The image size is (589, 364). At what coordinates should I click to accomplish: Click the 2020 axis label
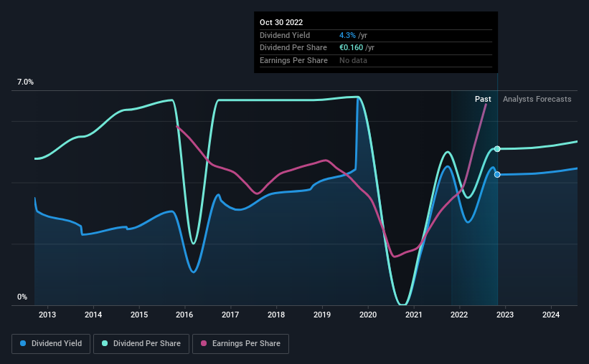point(368,315)
